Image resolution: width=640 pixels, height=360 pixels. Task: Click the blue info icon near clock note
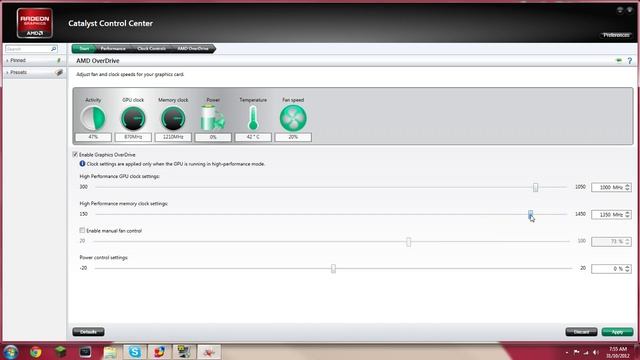82,164
